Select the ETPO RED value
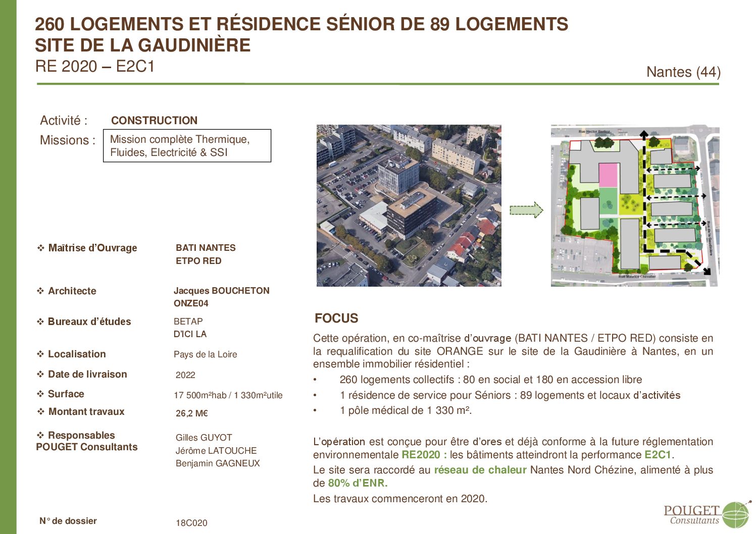756x534 pixels. [x=198, y=261]
